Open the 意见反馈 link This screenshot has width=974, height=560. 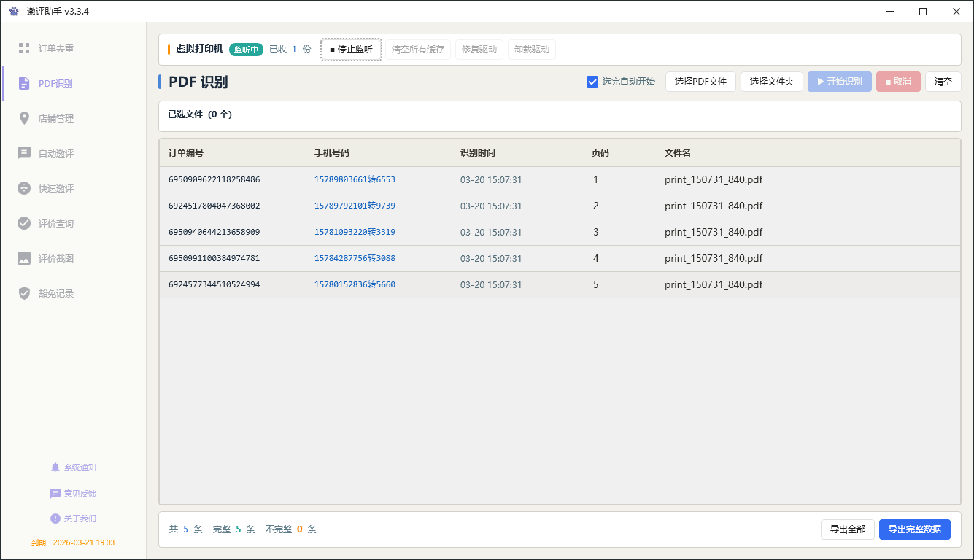coord(80,493)
